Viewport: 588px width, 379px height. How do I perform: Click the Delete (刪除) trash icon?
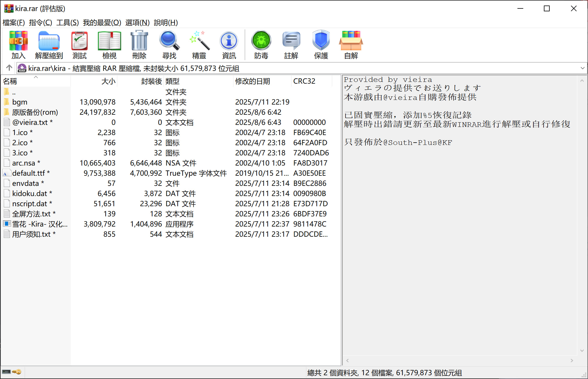139,44
